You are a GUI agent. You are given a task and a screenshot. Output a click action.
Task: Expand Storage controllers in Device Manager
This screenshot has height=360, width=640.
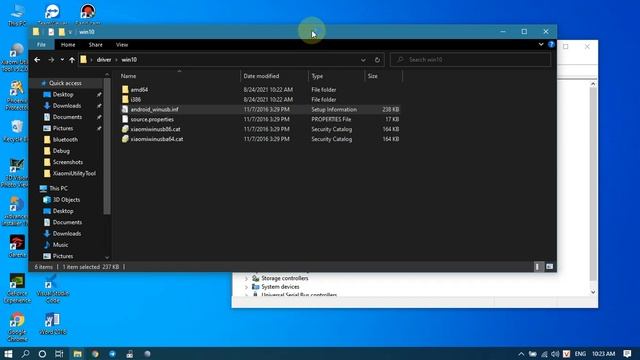tap(247, 278)
